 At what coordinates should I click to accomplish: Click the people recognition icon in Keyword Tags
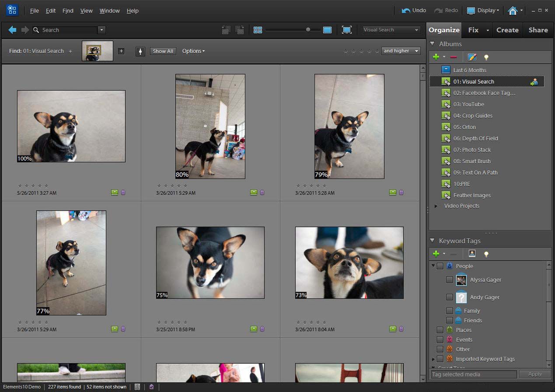point(472,253)
